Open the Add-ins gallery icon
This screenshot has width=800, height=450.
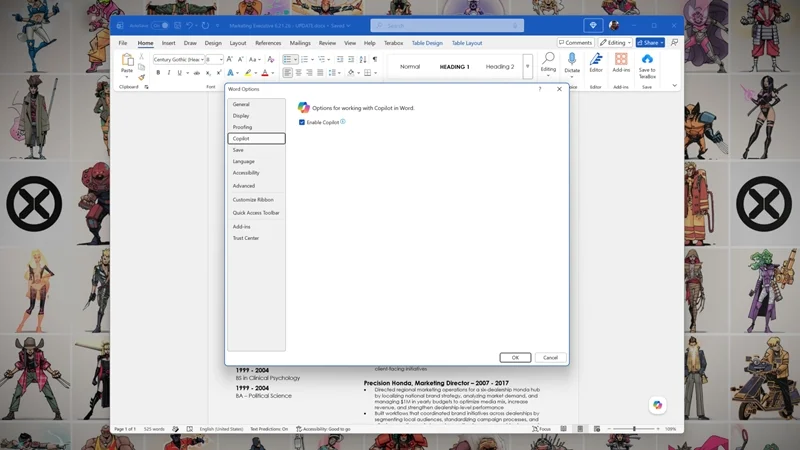pos(621,59)
